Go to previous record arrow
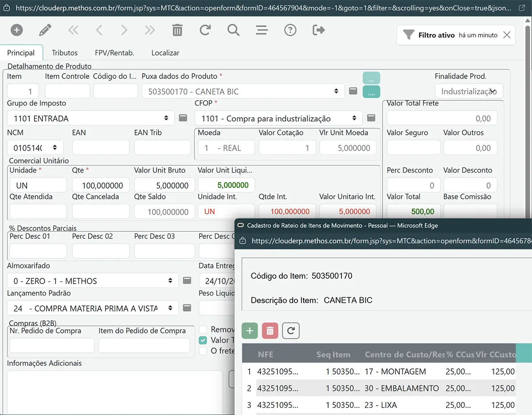The image size is (532, 415). [x=99, y=30]
